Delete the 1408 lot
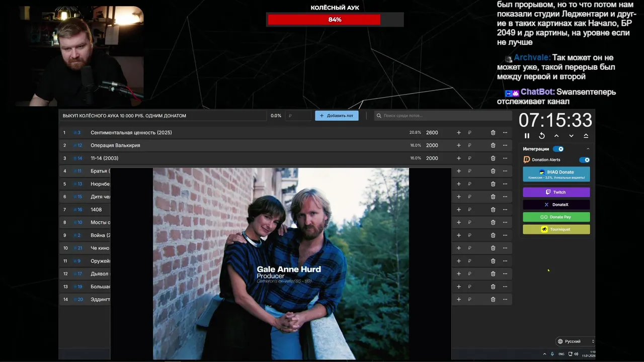The width and height of the screenshot is (644, 362). (493, 210)
